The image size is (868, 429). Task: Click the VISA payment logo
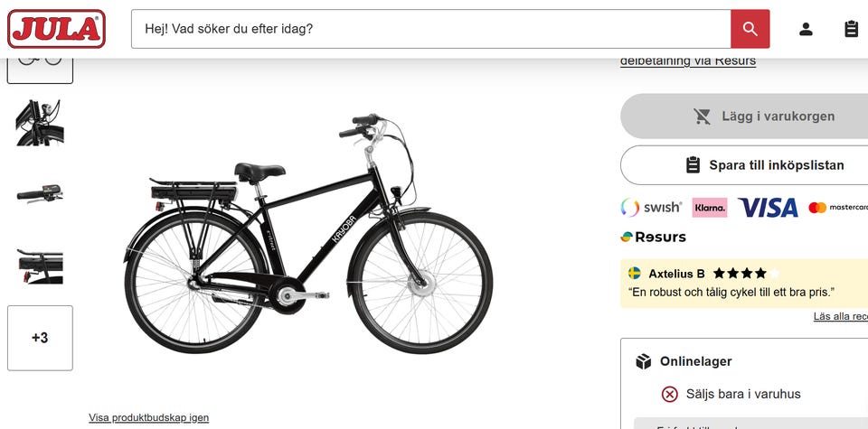tap(768, 208)
